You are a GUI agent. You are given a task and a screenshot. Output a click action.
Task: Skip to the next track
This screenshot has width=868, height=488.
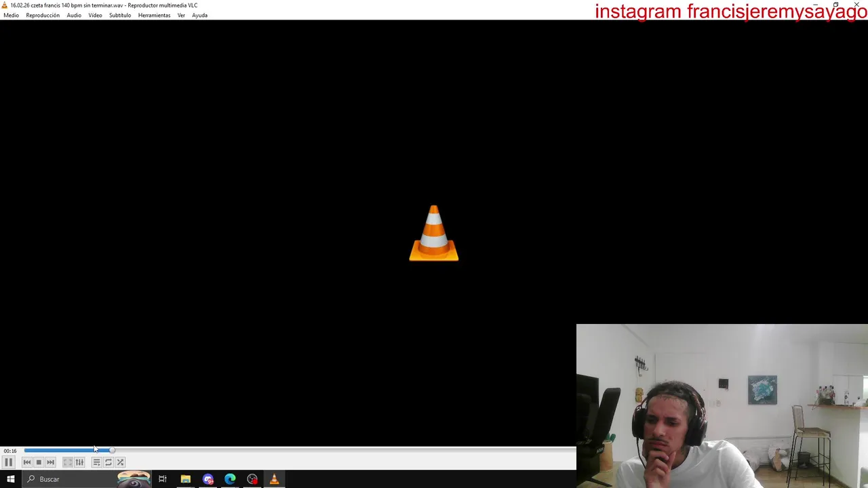coord(50,462)
